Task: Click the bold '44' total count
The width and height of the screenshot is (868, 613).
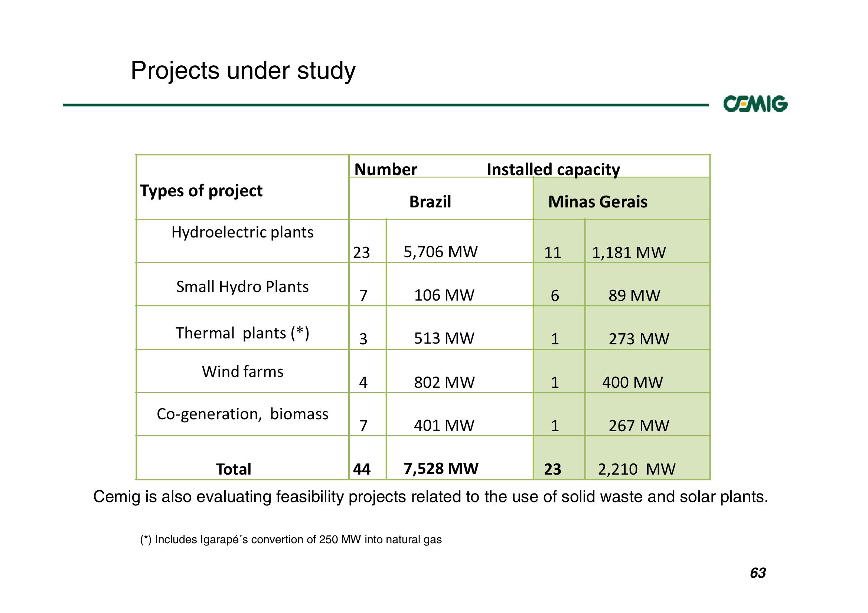Action: [362, 470]
